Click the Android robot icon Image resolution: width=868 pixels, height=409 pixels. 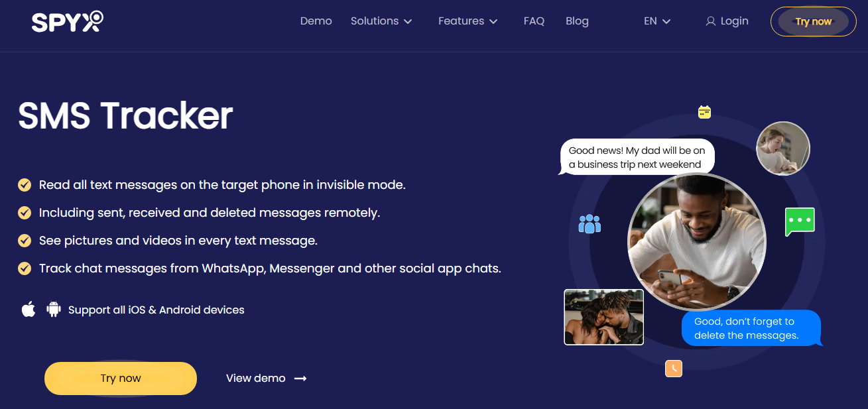click(54, 309)
